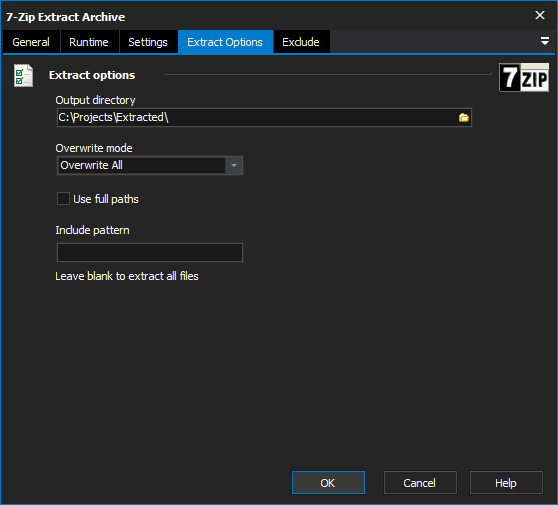The width and height of the screenshot is (558, 505).
Task: Click the Use full paths label text
Action: (106, 199)
